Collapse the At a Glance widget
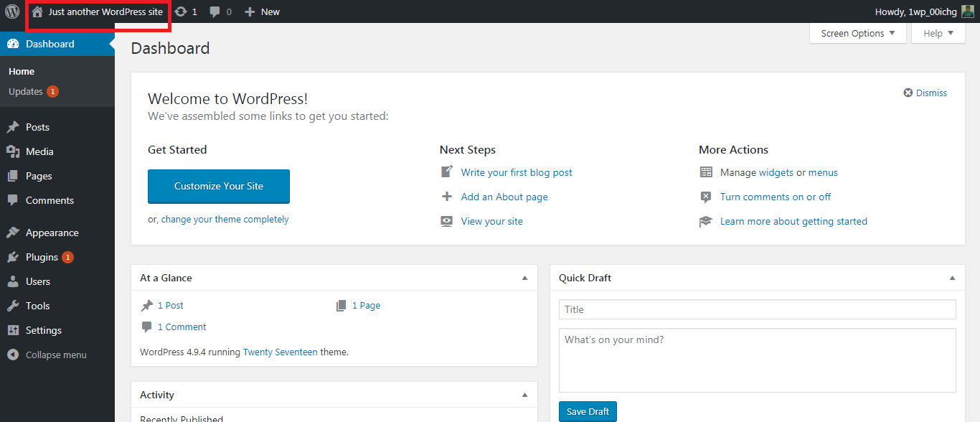980x422 pixels. point(524,278)
